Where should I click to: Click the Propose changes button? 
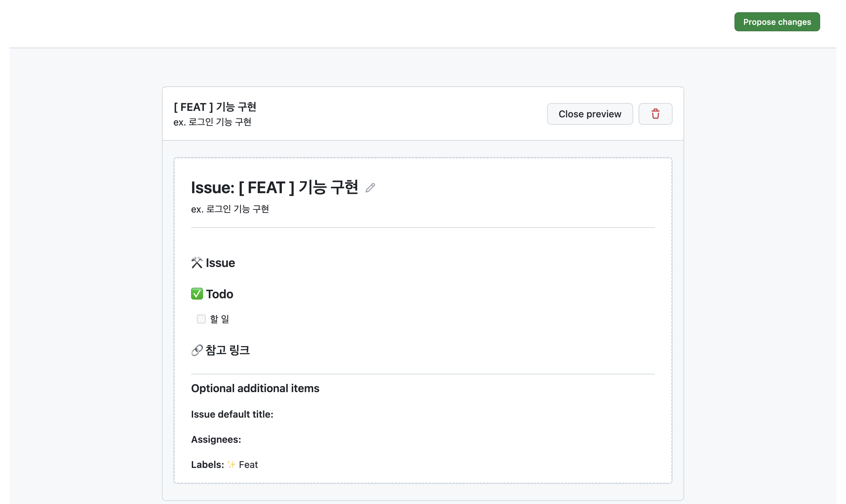pos(777,21)
